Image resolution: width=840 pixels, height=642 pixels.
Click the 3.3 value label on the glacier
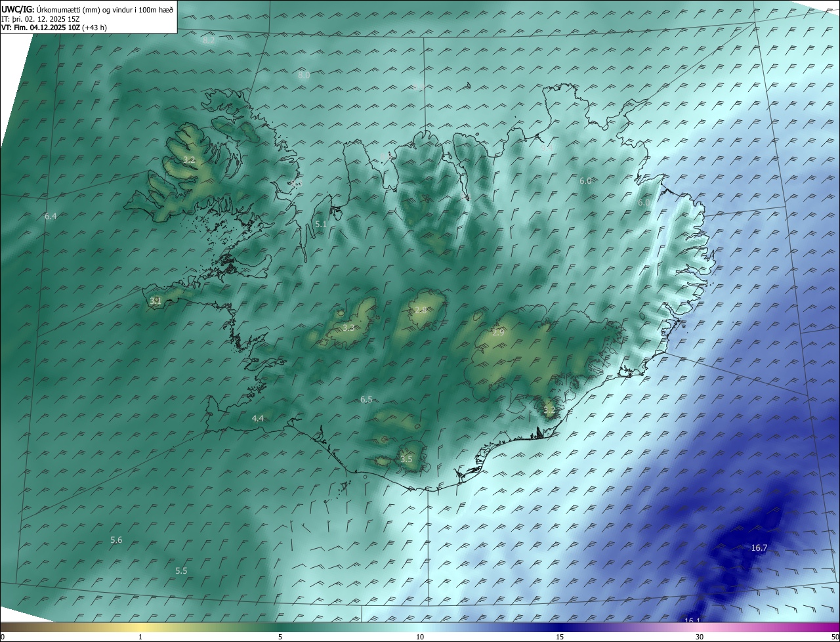tap(348, 328)
